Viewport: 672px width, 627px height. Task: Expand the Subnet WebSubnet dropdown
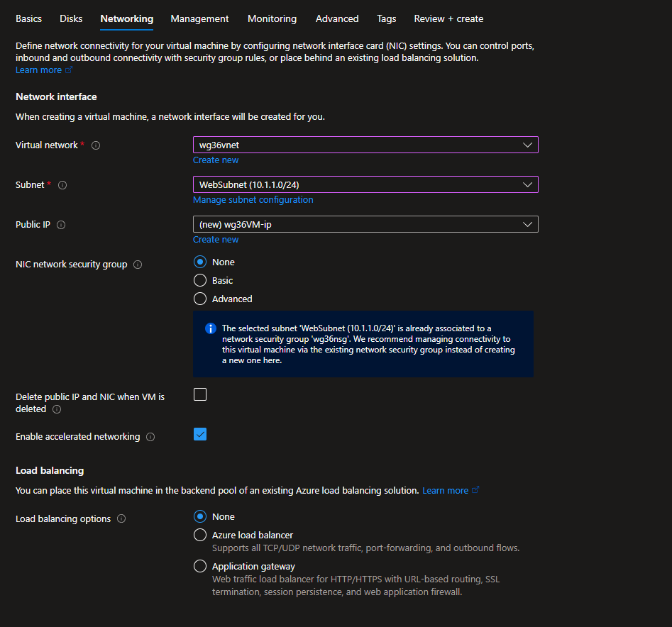365,184
